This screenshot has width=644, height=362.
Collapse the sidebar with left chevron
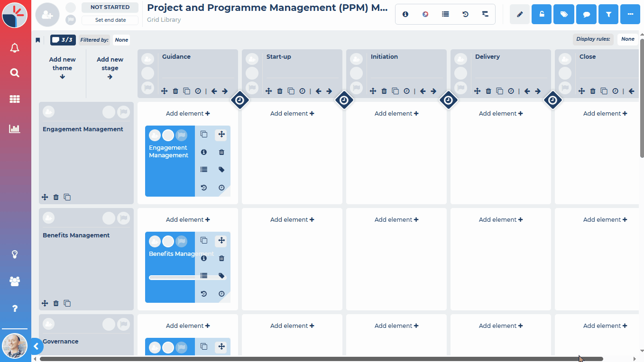[x=36, y=346]
